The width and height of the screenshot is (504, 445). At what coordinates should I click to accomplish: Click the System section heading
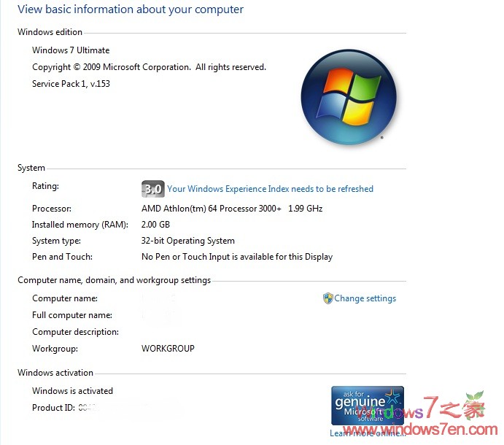(x=31, y=168)
